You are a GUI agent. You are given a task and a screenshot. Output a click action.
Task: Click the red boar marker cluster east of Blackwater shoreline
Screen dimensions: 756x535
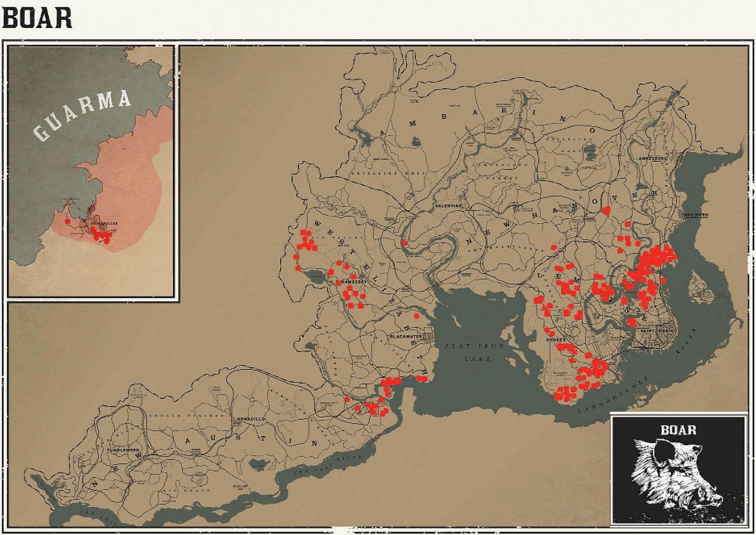click(422, 379)
